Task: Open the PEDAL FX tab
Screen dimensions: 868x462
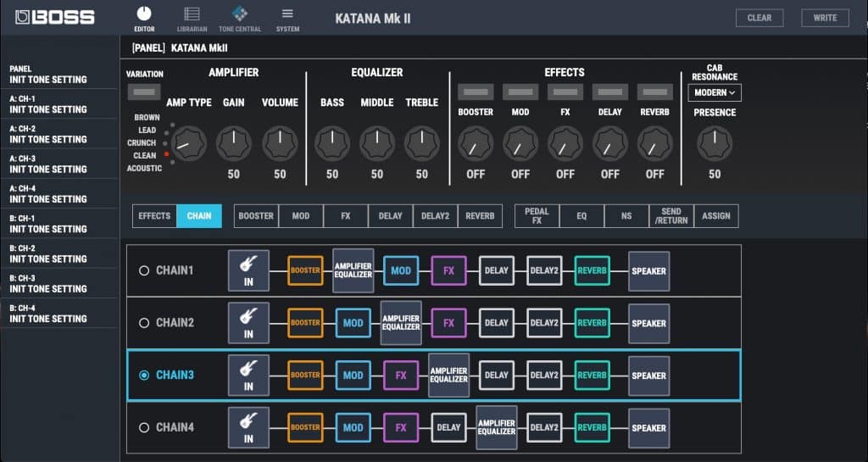Action: pyautogui.click(x=537, y=216)
